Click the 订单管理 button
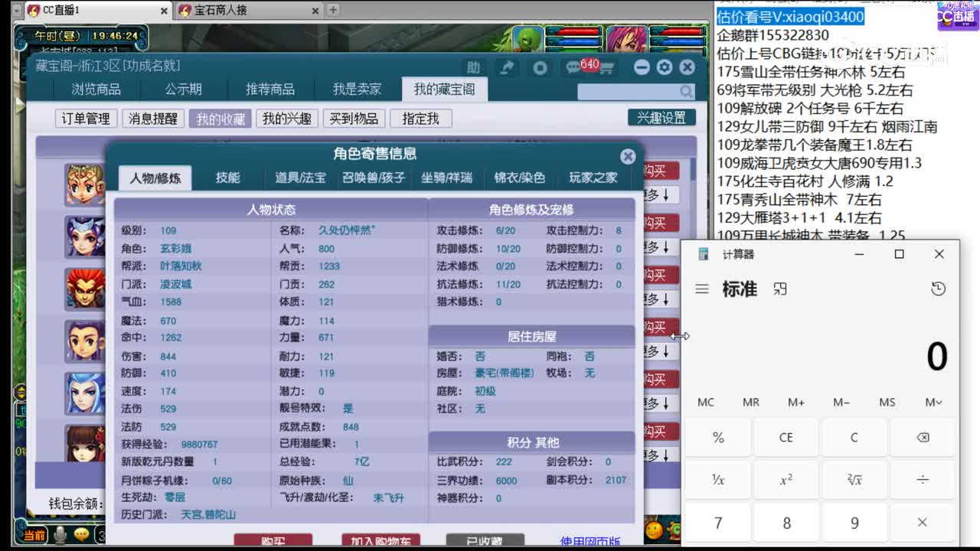980x551 pixels. pyautogui.click(x=85, y=118)
